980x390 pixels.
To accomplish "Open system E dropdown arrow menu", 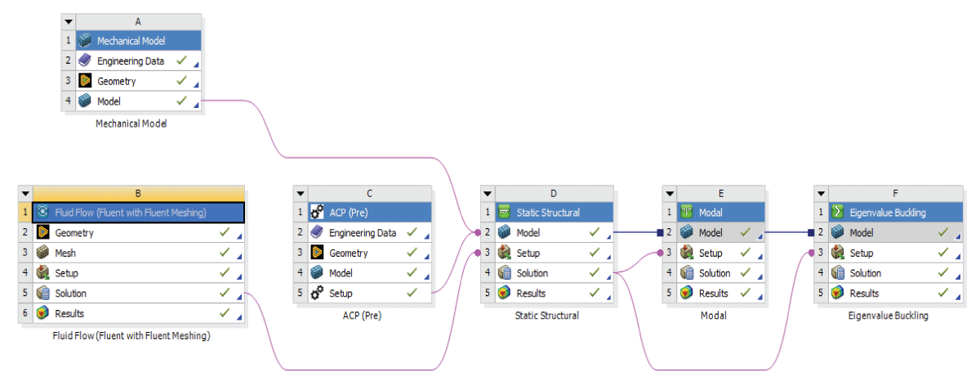I will tap(670, 194).
